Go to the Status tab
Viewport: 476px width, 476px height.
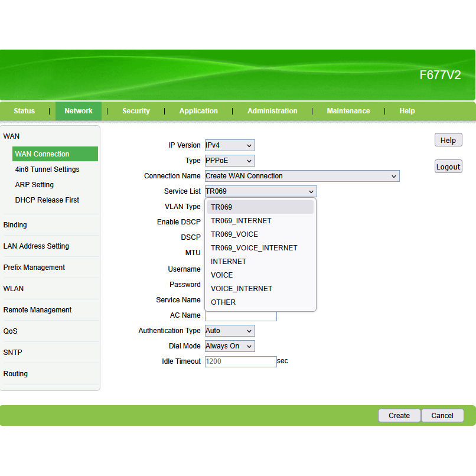click(24, 111)
